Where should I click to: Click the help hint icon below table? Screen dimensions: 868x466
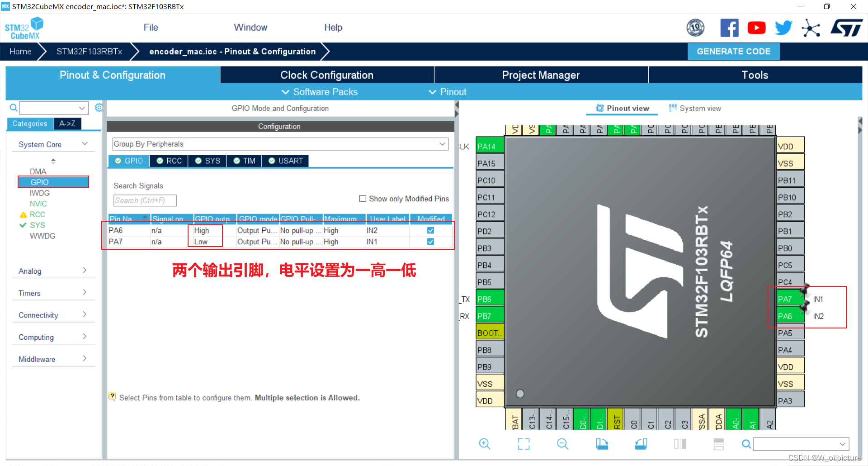pyautogui.click(x=112, y=397)
